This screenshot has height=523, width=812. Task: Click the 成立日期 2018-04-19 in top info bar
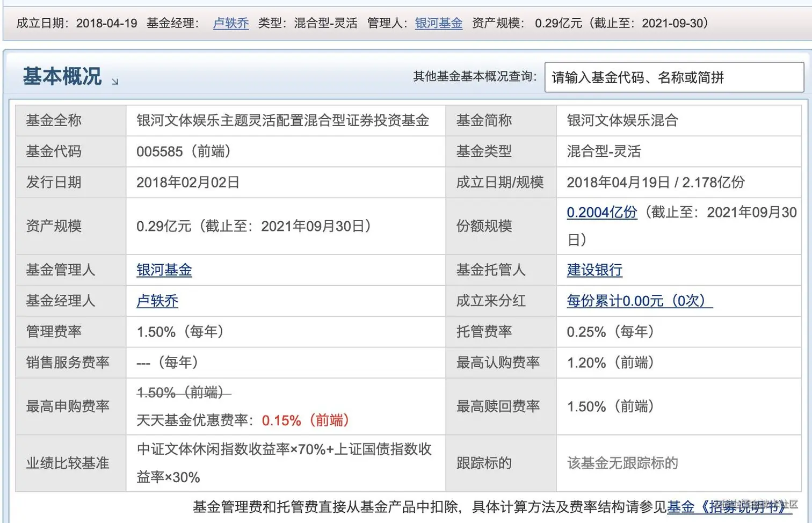point(107,23)
